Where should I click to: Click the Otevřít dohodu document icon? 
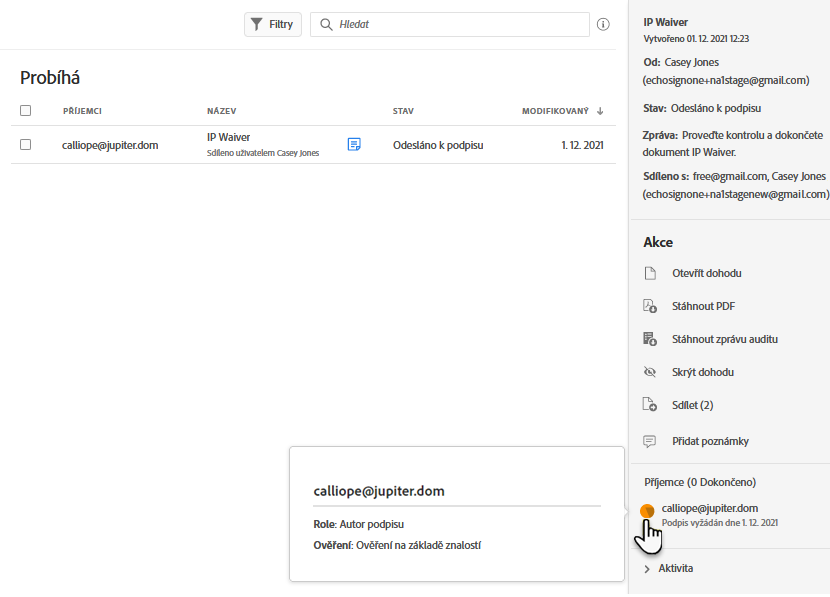point(650,273)
